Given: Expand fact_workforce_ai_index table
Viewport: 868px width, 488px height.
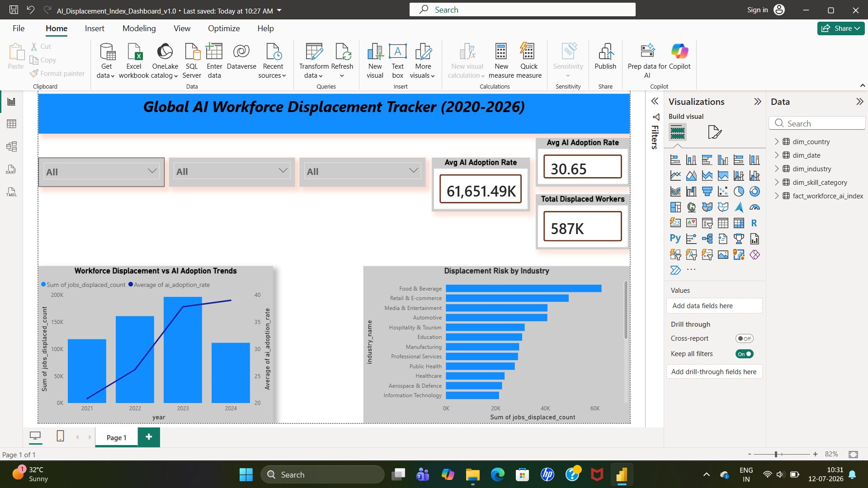Looking at the screenshot, I should (x=777, y=196).
